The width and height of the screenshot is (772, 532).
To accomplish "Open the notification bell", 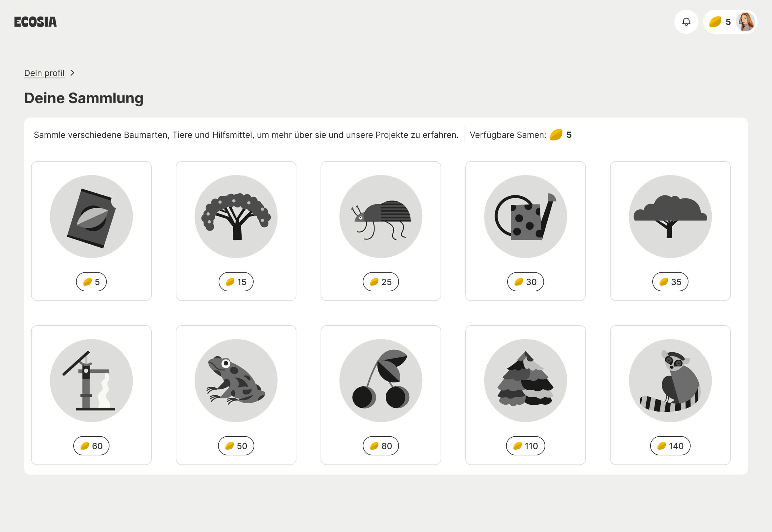I will [686, 22].
